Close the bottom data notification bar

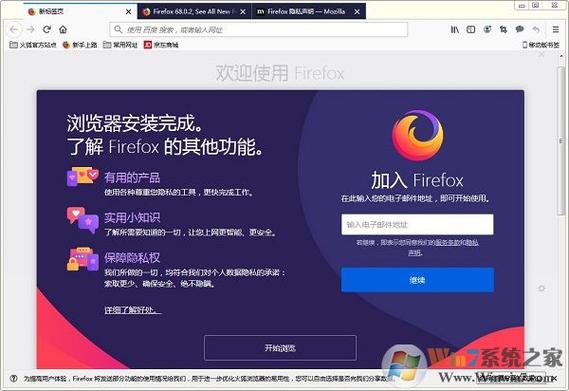click(x=554, y=378)
